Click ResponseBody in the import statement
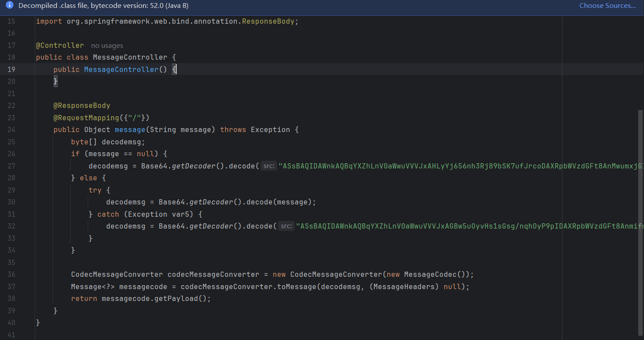 coord(268,21)
